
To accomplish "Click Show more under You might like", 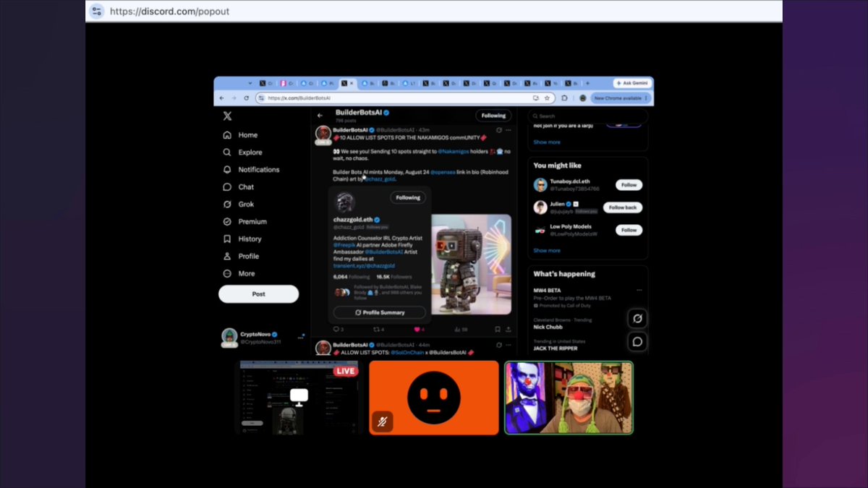I will coord(547,251).
